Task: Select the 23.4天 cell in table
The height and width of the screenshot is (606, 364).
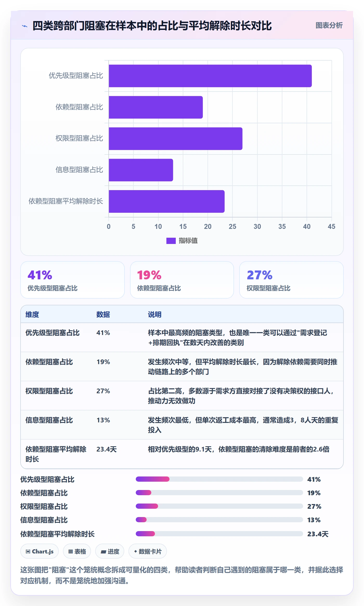Action: (107, 449)
